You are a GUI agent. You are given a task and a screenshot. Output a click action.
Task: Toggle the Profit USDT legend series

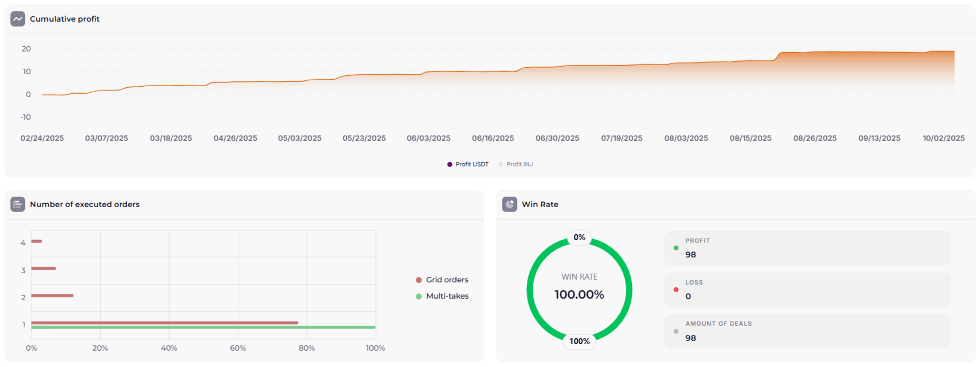click(x=468, y=164)
